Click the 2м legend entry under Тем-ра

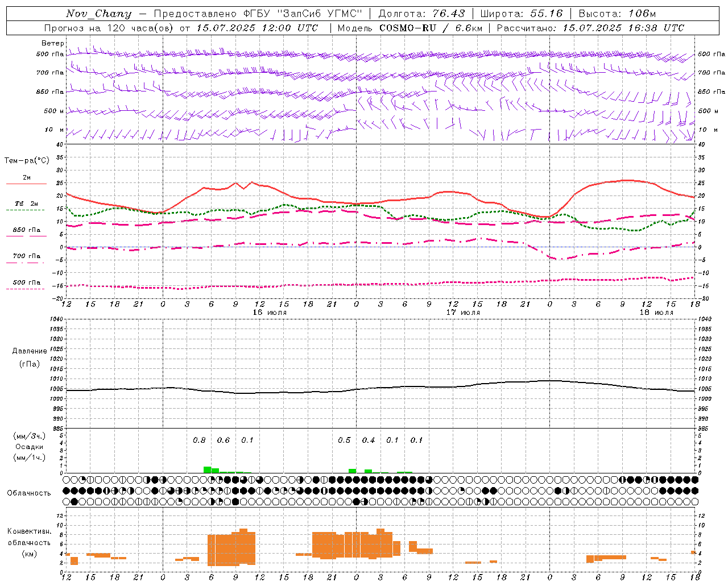[x=27, y=178]
